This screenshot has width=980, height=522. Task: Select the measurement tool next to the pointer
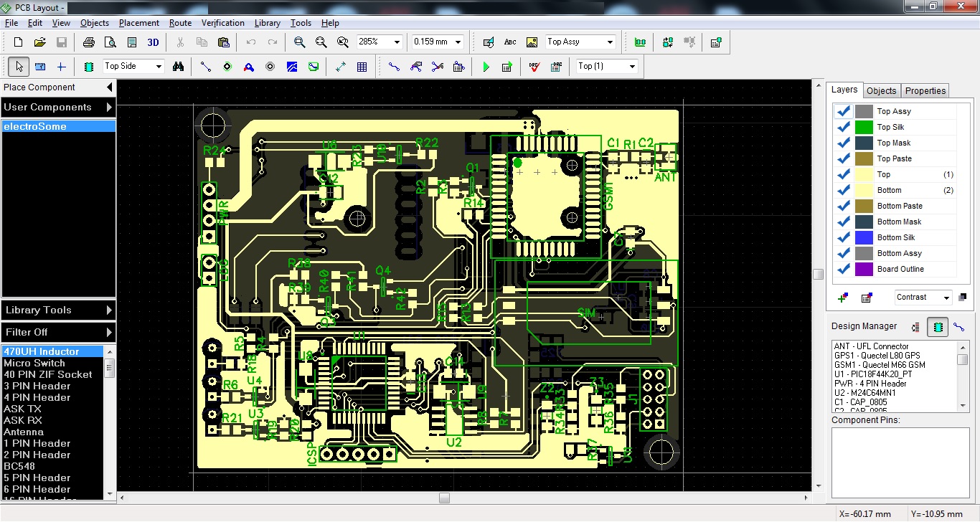click(x=39, y=66)
